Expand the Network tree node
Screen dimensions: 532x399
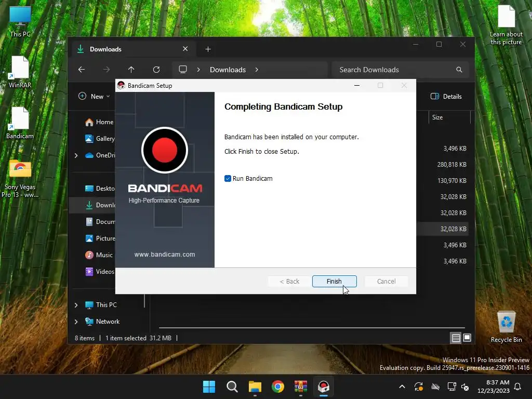click(x=76, y=322)
